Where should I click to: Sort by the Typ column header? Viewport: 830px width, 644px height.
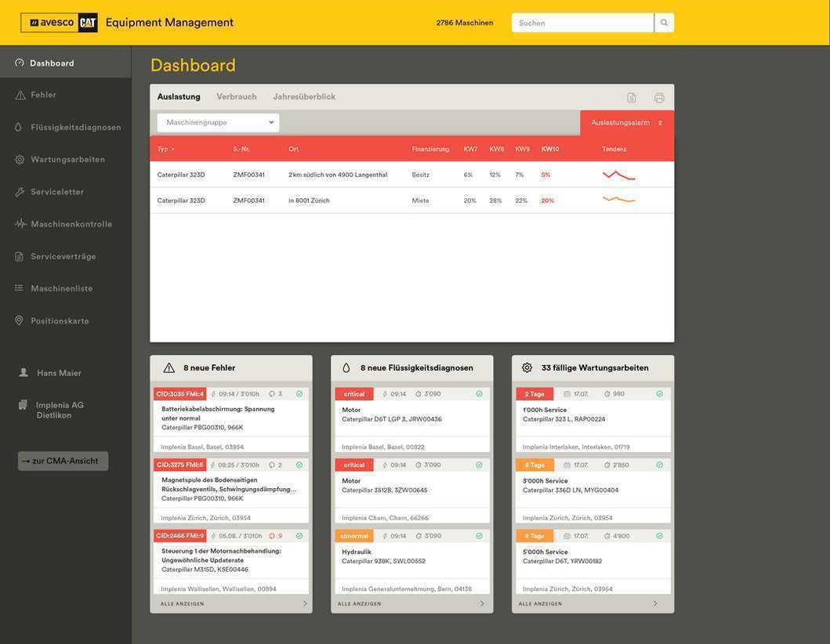(x=165, y=149)
